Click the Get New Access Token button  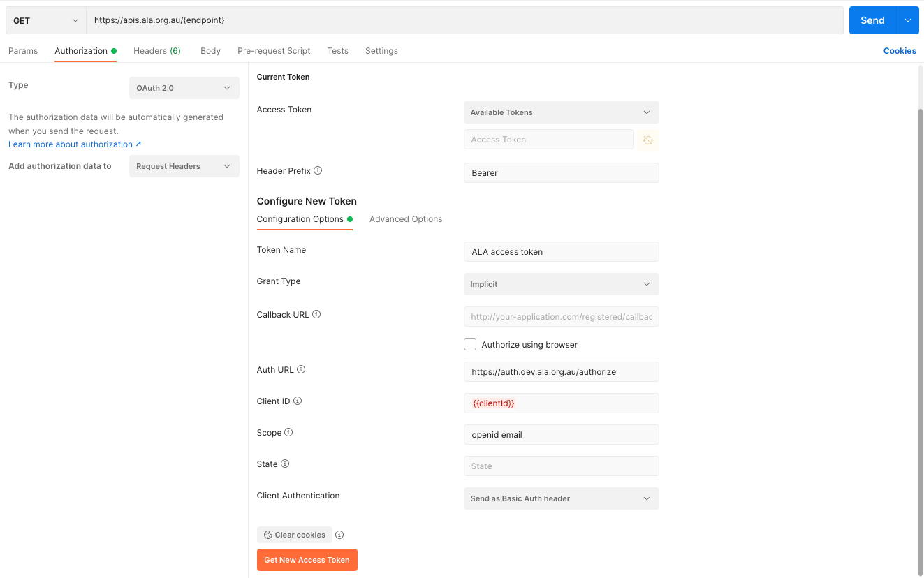pos(307,559)
